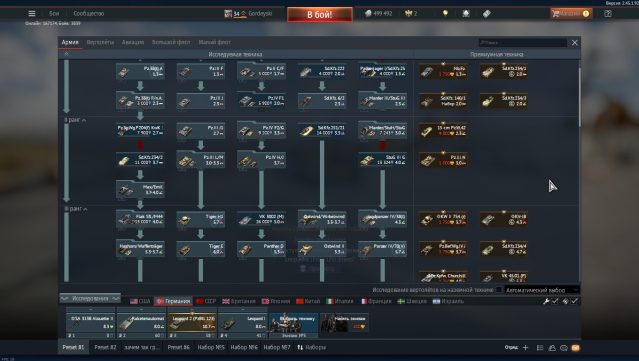Viewport: 639px width, 361px height.
Task: Toggle the rightmost checkbox beside ammo icon
Action: tap(574, 301)
